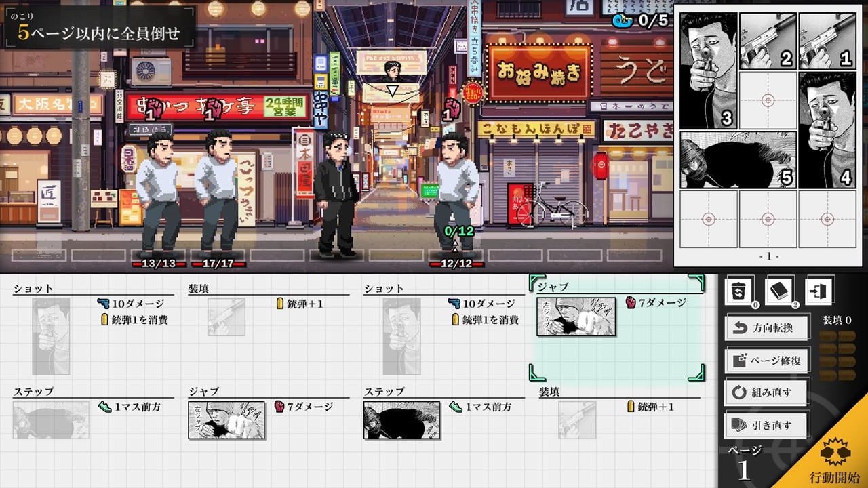Click the blue duck counter icon
The width and height of the screenshot is (868, 488).
pos(622,20)
